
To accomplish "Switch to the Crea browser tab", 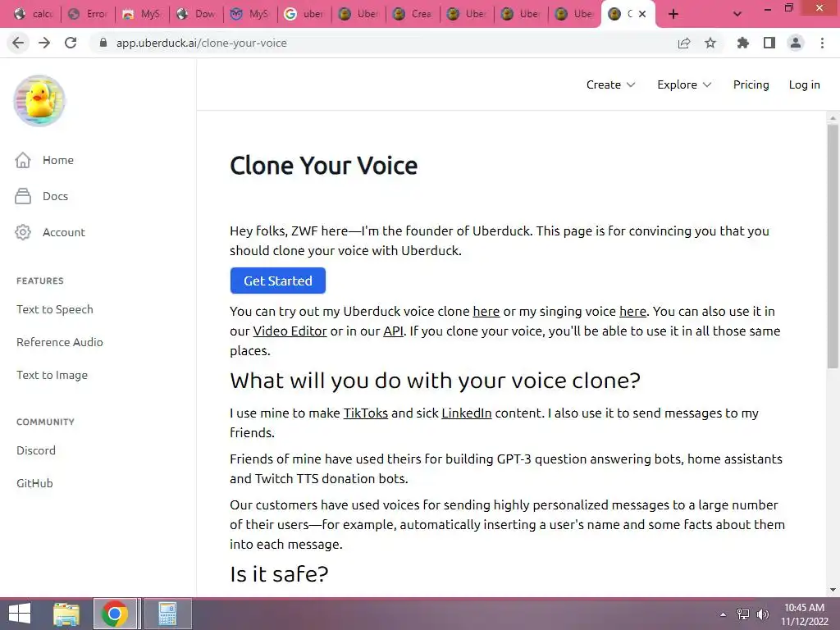I will (x=413, y=14).
